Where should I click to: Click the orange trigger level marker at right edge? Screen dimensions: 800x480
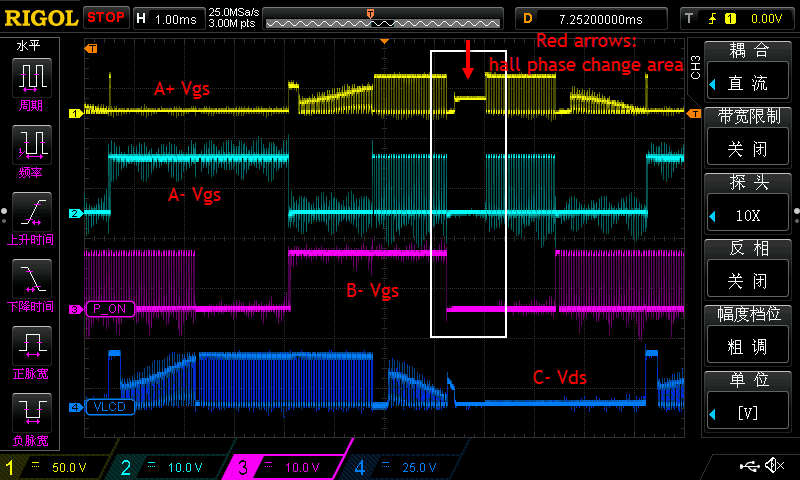694,113
